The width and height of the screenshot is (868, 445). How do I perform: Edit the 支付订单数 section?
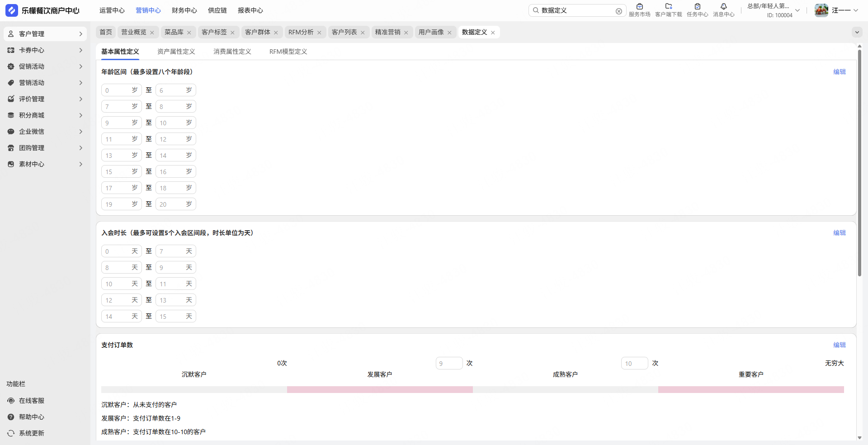[x=840, y=345]
